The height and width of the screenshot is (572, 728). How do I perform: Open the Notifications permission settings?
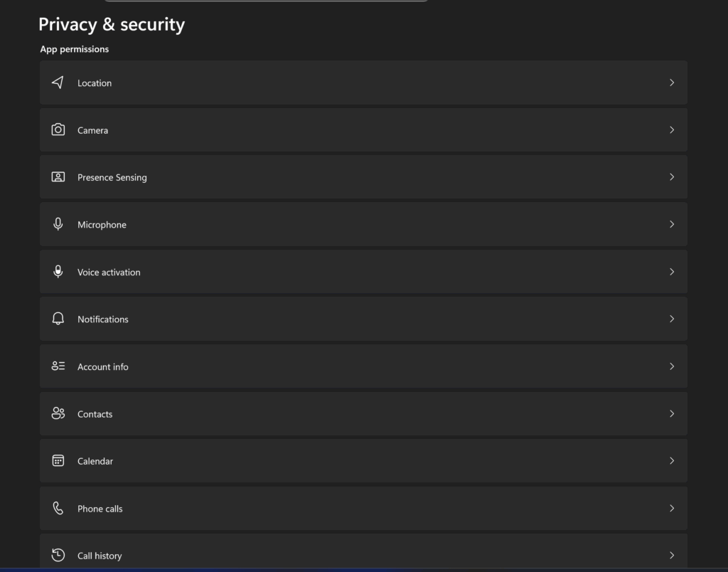[364, 318]
